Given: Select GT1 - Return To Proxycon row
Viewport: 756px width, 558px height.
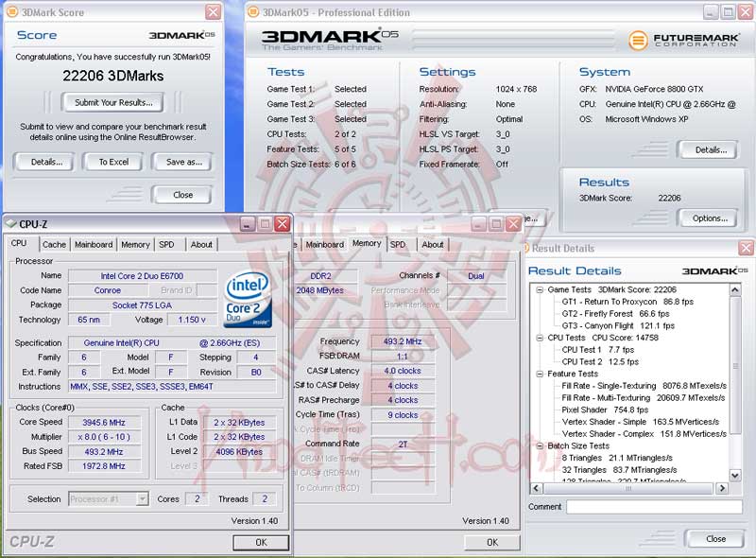Looking at the screenshot, I should point(627,302).
